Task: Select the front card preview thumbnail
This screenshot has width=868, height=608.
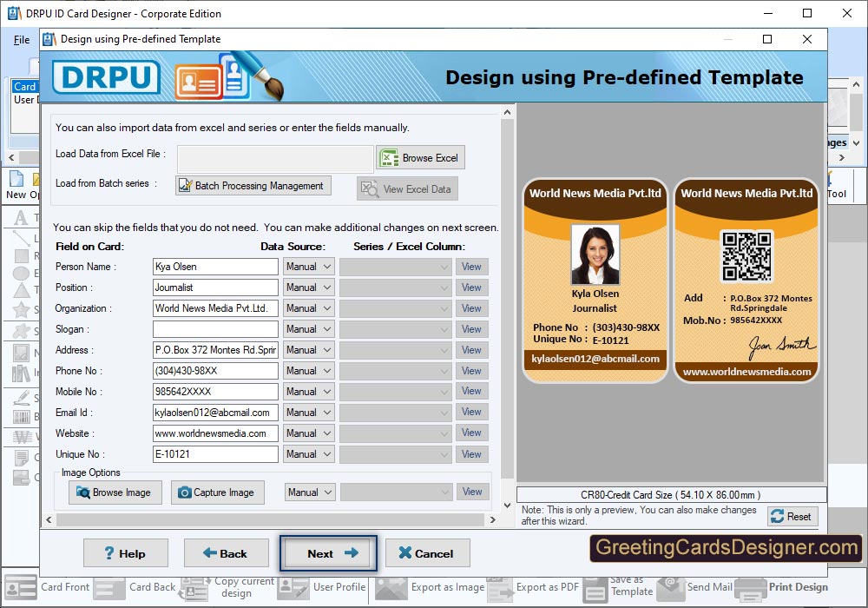Action: tap(595, 281)
